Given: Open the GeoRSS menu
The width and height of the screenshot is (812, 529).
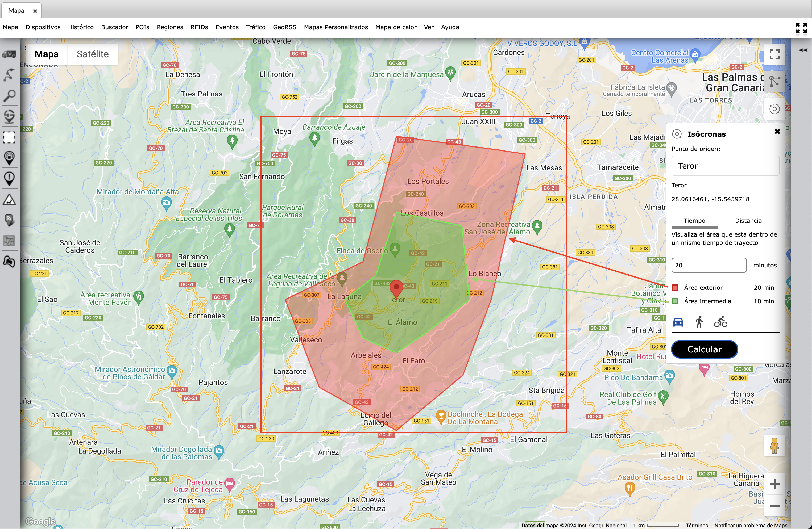Looking at the screenshot, I should (x=284, y=27).
